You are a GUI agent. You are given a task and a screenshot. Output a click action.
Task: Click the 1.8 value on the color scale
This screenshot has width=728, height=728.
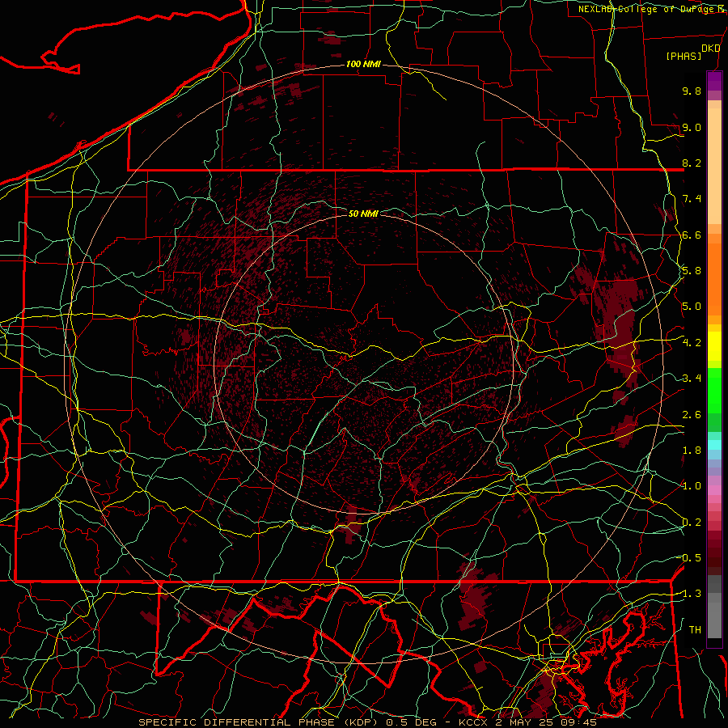[692, 451]
